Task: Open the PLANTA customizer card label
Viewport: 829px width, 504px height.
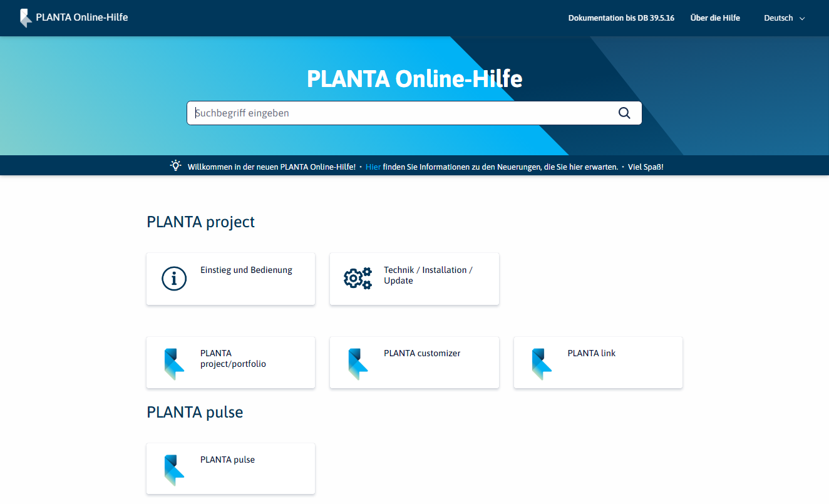Action: point(422,353)
